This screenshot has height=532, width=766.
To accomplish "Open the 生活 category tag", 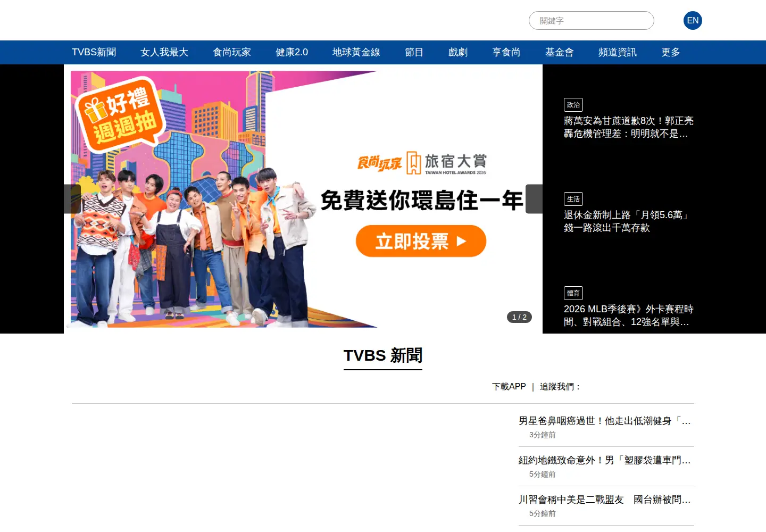I will tap(573, 199).
